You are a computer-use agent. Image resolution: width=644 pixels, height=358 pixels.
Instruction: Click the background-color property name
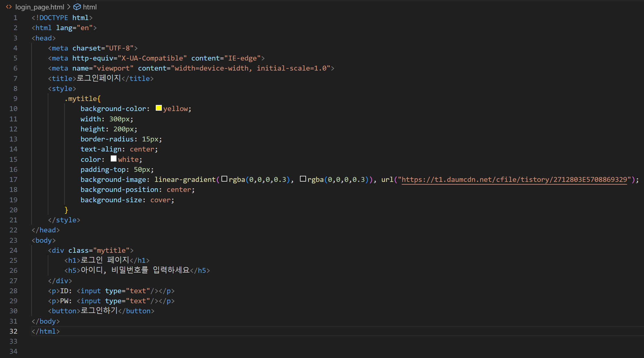point(113,109)
